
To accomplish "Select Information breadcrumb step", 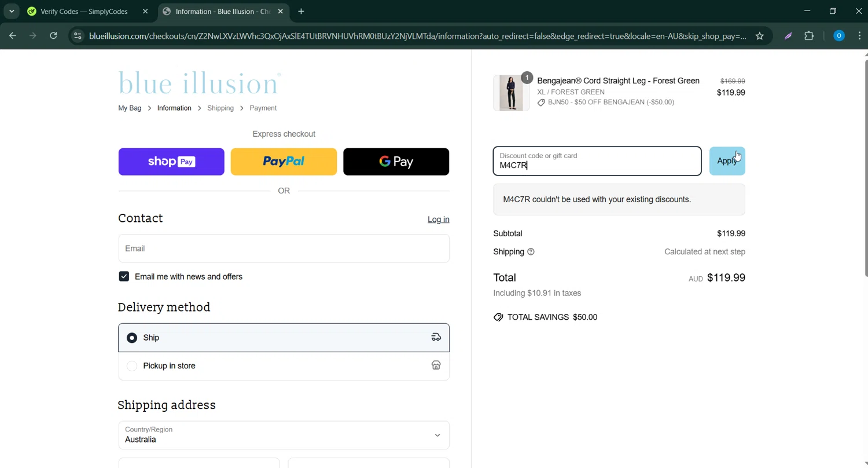I will click(174, 108).
